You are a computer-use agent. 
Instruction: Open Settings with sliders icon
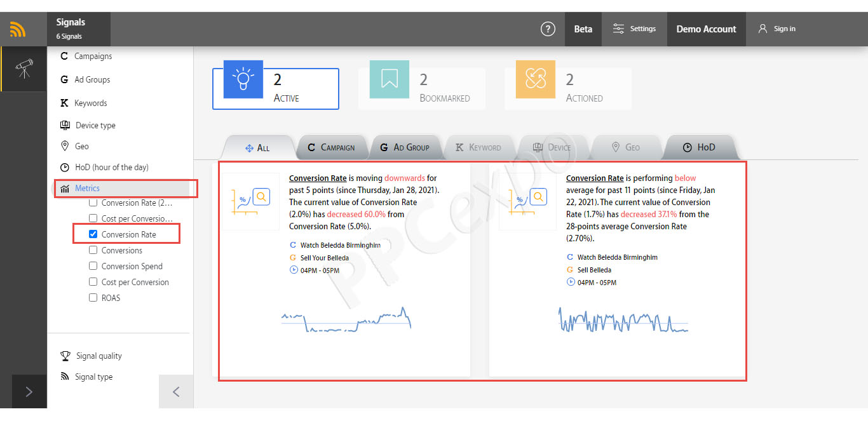point(634,29)
